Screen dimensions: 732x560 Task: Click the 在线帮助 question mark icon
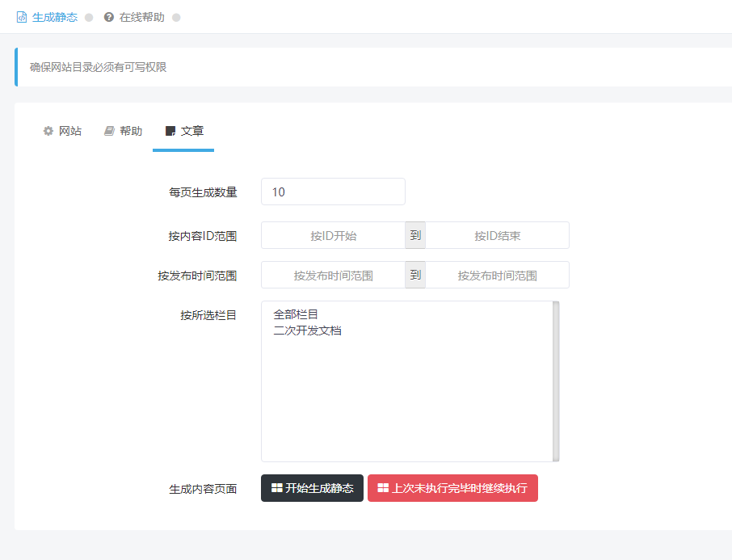tap(109, 17)
